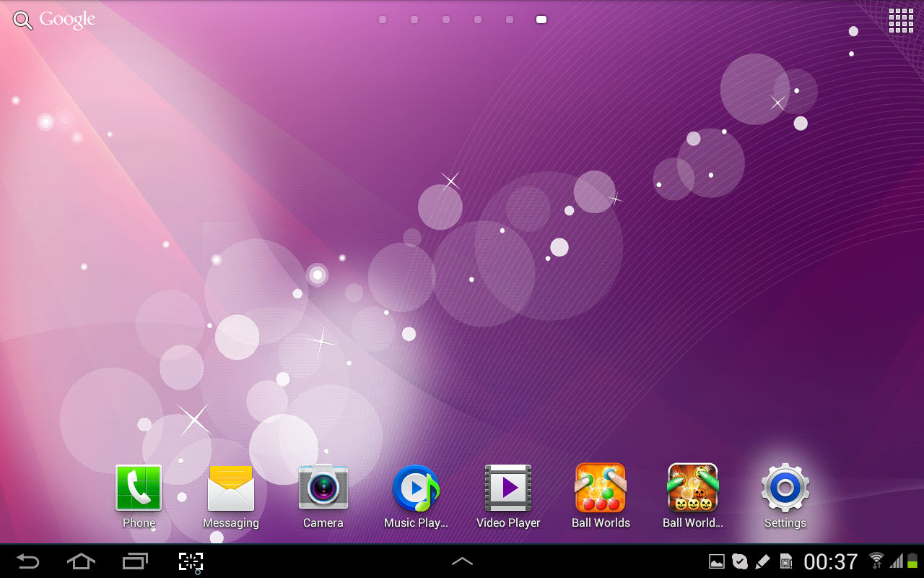This screenshot has height=578, width=924.
Task: Open the Recent apps view
Action: (134, 561)
